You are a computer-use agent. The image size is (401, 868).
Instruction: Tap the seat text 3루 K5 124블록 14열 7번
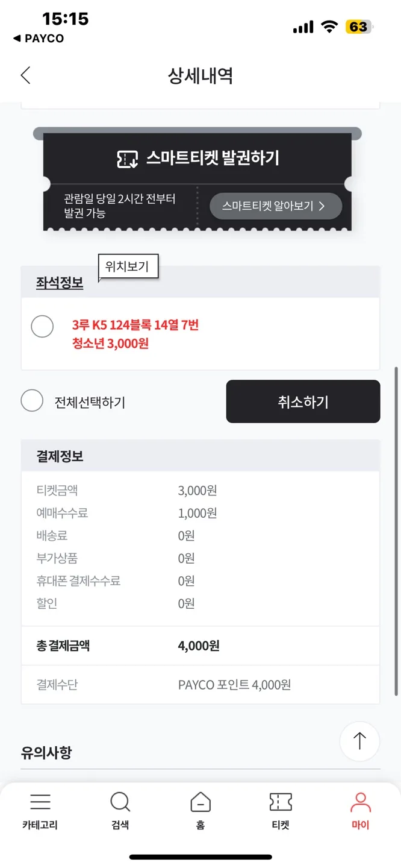tap(135, 325)
